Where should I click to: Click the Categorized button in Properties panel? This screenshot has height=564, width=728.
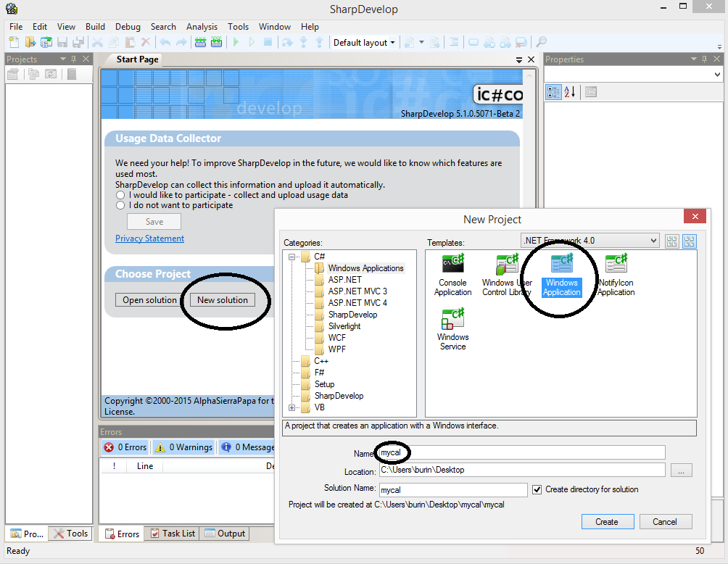(x=553, y=91)
